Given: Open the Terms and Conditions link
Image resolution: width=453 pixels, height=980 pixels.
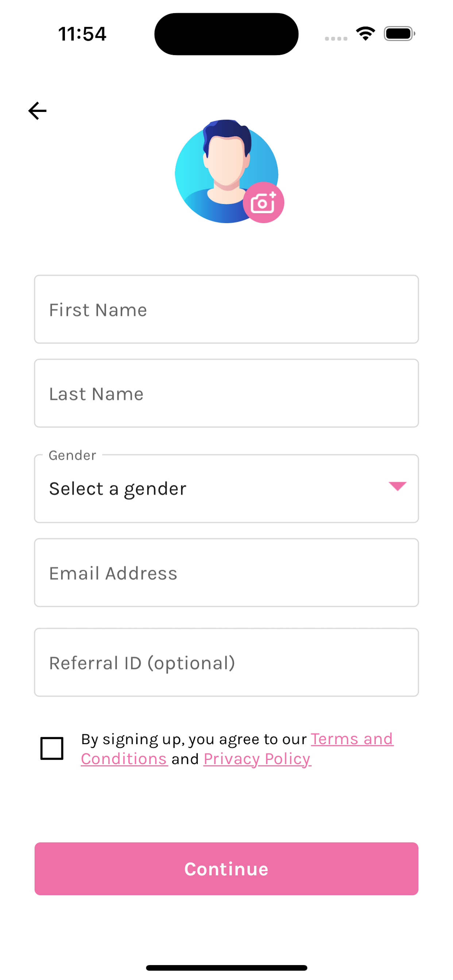Looking at the screenshot, I should (x=352, y=739).
